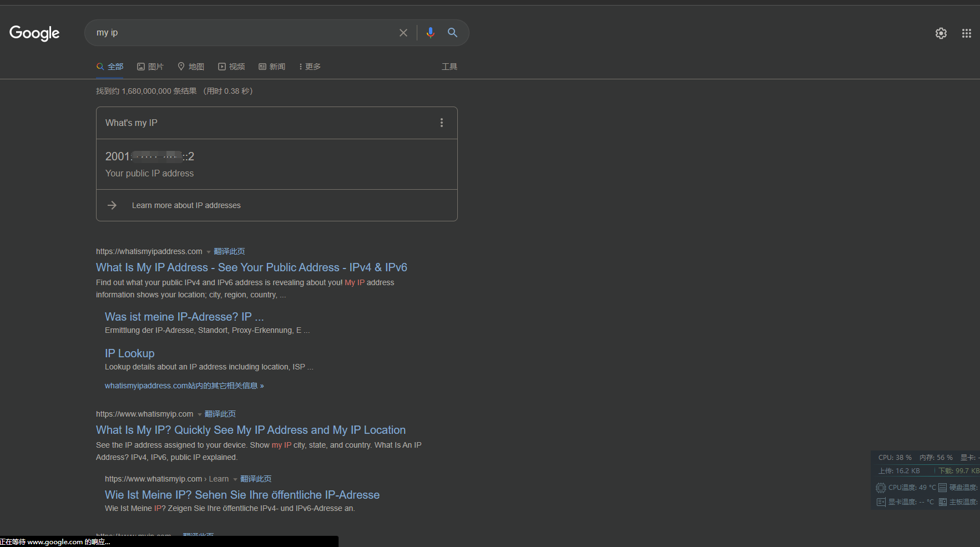Click the 'Your public IP address' label
980x547 pixels.
pos(150,174)
